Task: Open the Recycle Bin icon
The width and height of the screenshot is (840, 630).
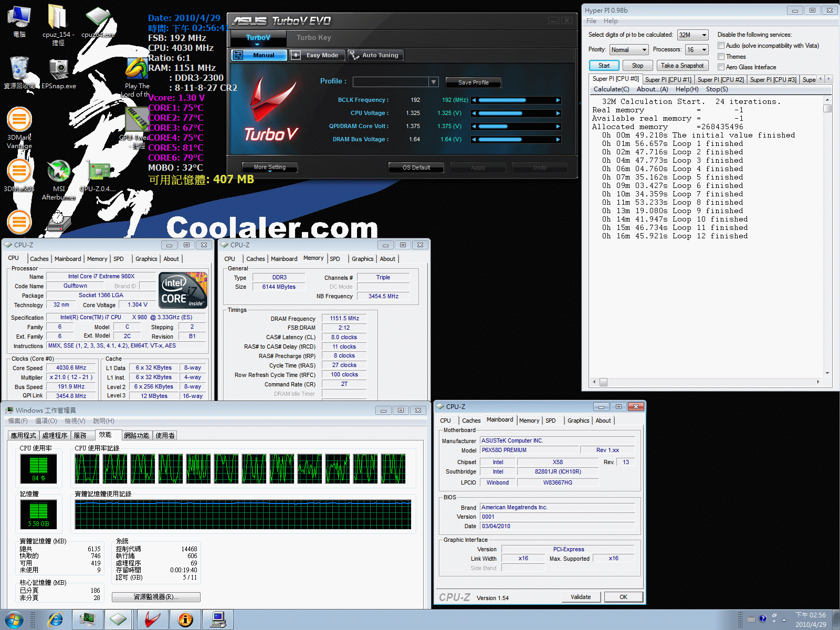Action: pyautogui.click(x=19, y=72)
